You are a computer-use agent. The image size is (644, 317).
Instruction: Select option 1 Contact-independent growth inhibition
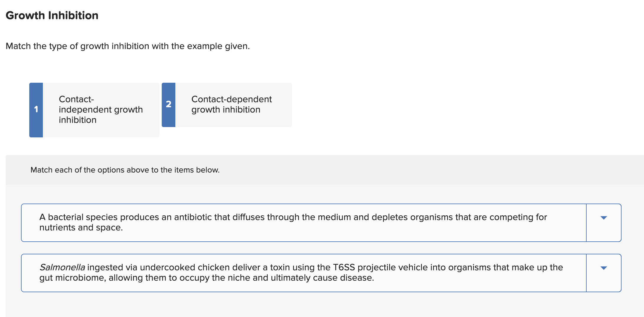coord(94,110)
